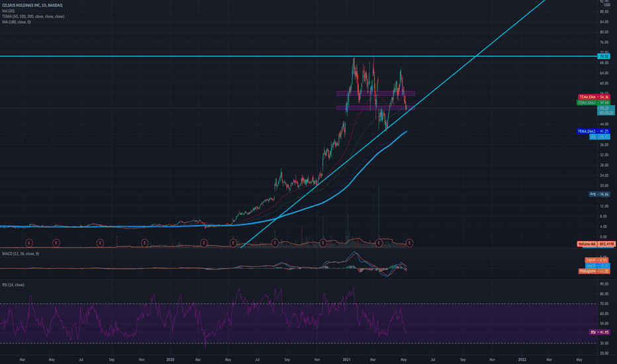Click the 30.00 RSI axis label
Viewport: 617px width, 364px height.
(x=604, y=343)
